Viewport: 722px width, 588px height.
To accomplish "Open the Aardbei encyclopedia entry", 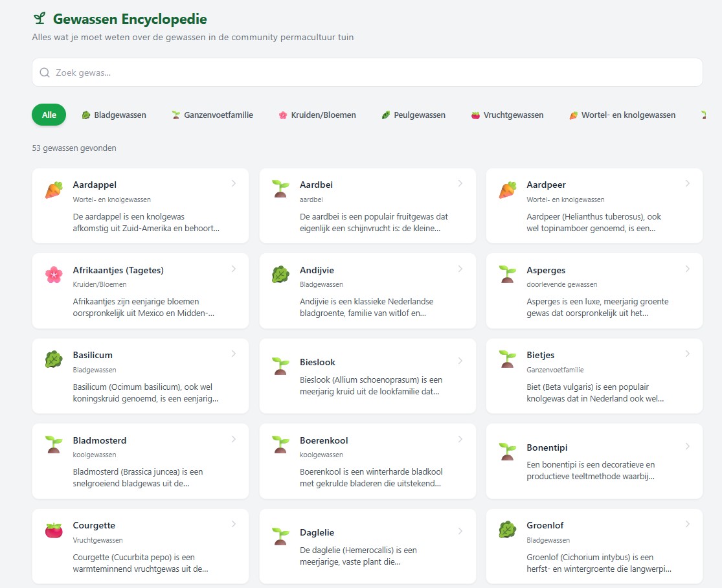I will tap(367, 206).
